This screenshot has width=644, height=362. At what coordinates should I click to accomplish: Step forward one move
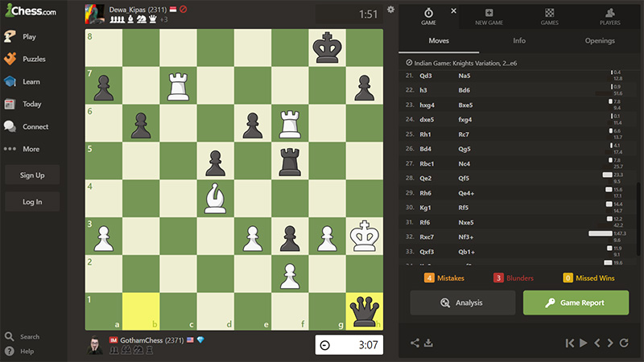coord(610,343)
